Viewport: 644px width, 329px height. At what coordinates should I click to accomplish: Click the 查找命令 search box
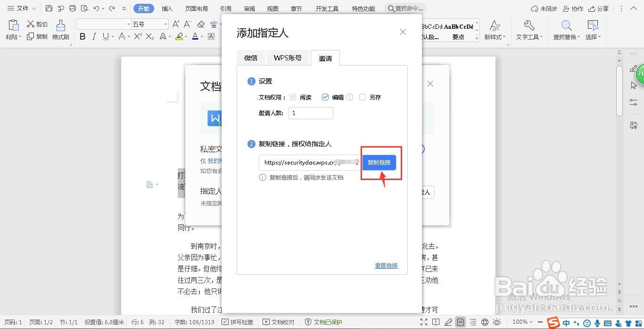point(405,8)
